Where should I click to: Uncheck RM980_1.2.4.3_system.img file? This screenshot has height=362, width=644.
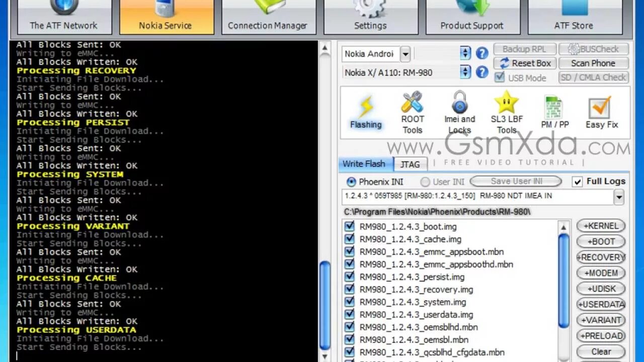point(350,302)
